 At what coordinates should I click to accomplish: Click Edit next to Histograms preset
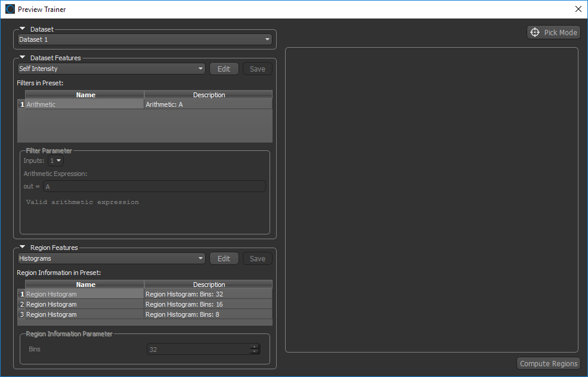point(224,258)
